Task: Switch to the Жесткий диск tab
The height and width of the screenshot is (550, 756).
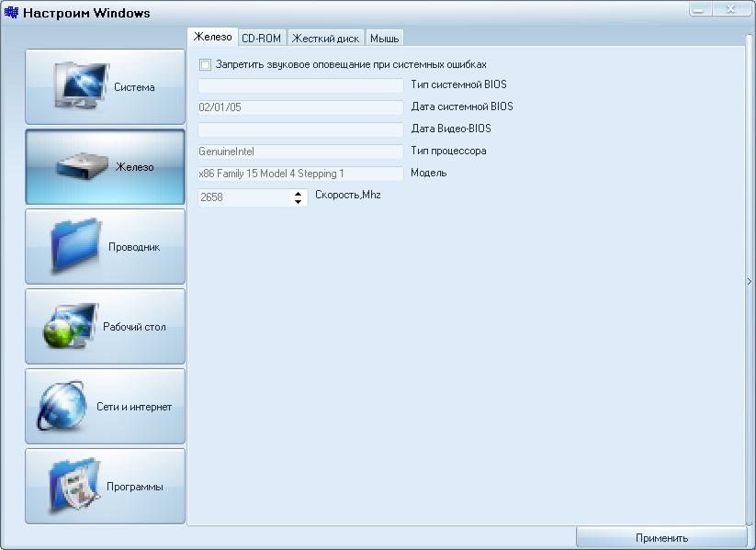Action: pyautogui.click(x=325, y=38)
